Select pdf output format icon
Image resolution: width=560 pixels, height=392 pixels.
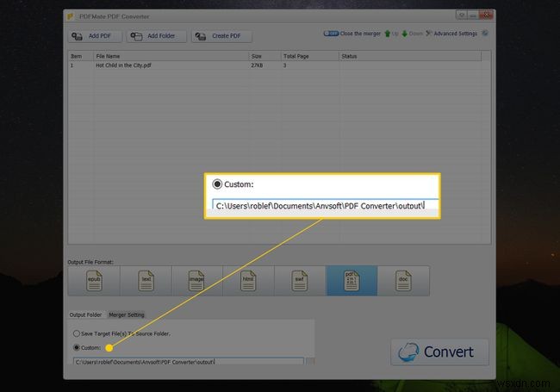point(352,281)
